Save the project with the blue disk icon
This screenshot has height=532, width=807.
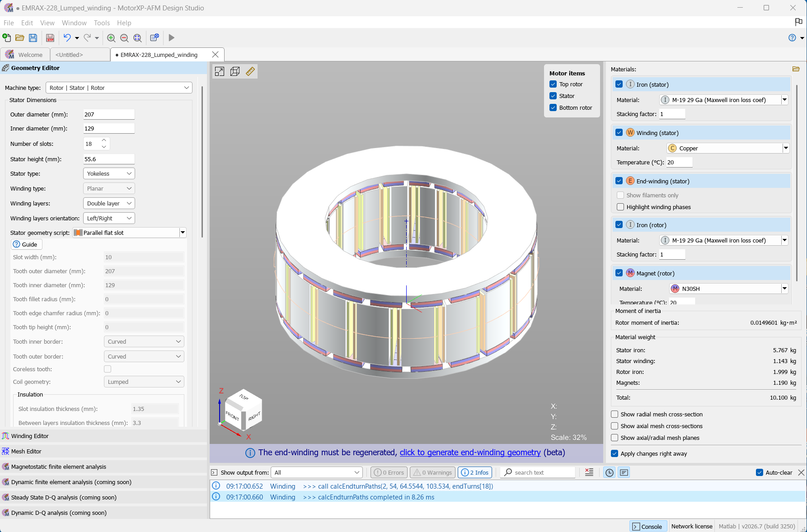(33, 38)
